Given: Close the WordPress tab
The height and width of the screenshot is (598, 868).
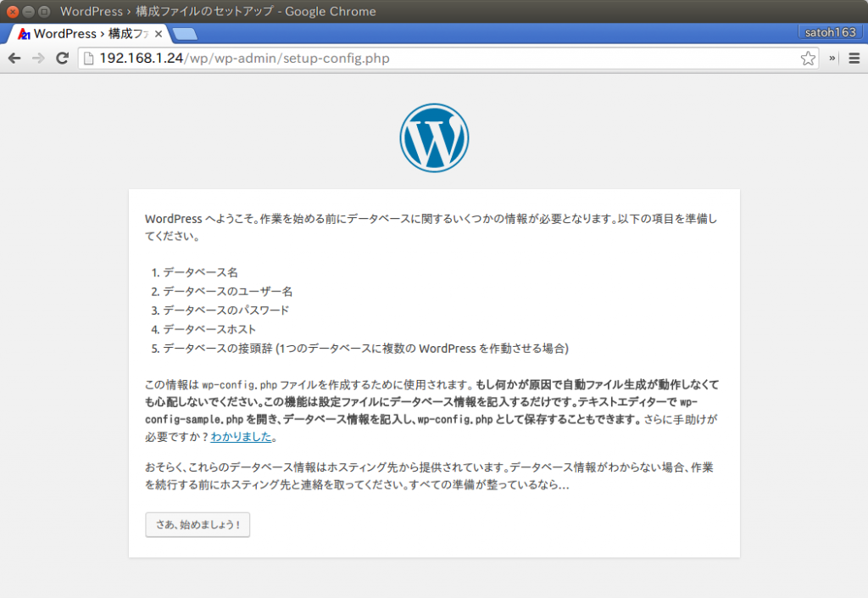Looking at the screenshot, I should pos(159,34).
